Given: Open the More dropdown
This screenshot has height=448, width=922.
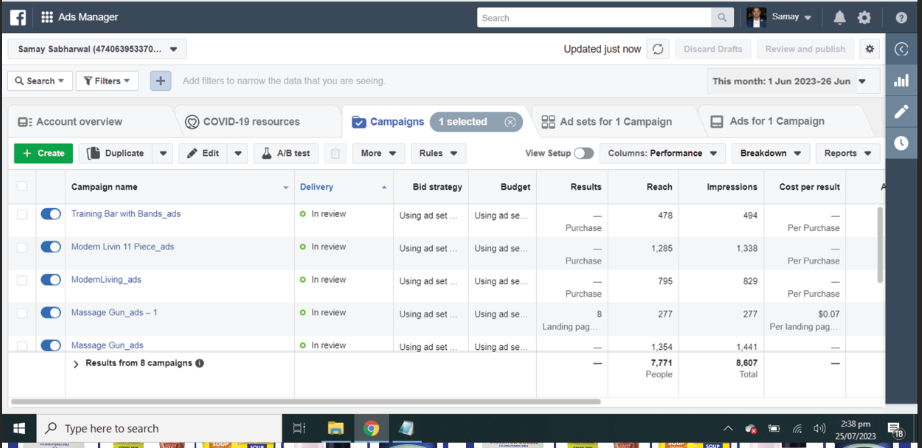Looking at the screenshot, I should 378,153.
